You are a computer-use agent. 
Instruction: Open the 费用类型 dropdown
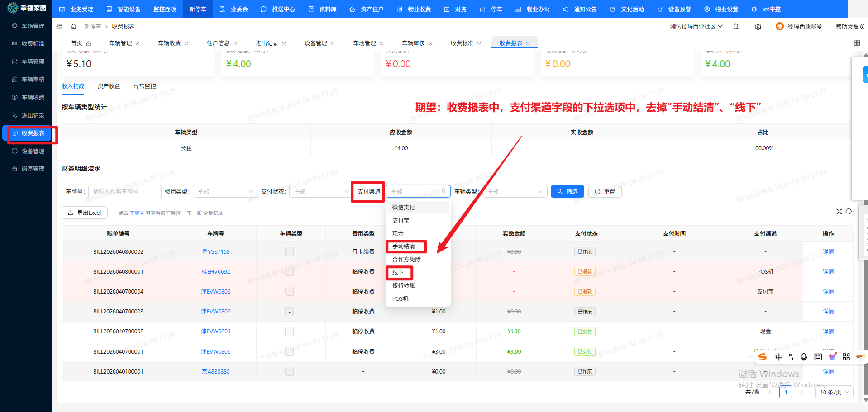click(x=225, y=192)
